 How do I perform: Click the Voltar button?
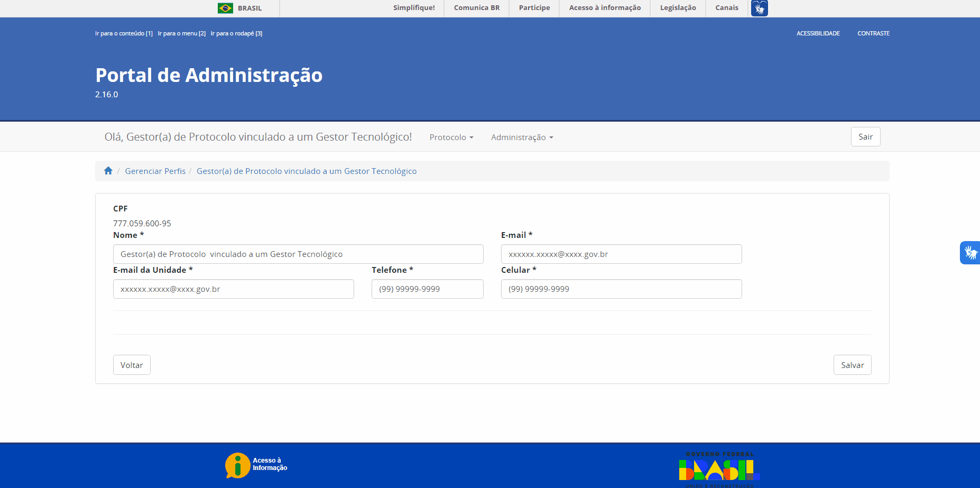point(132,365)
